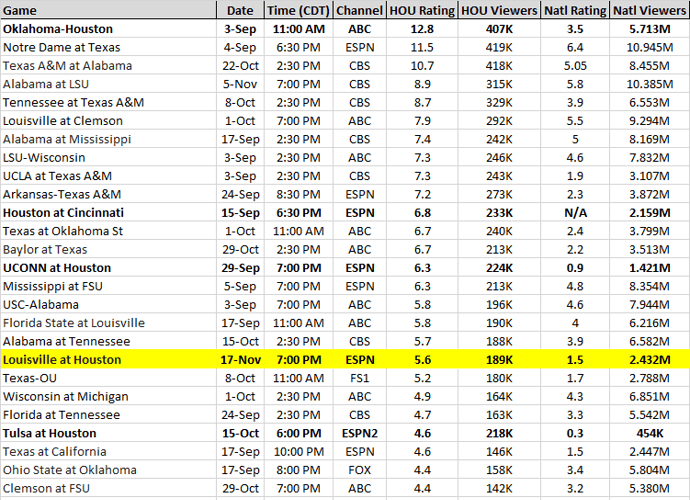Click the 'Oklahoma-Houston' game cell

pos(108,29)
